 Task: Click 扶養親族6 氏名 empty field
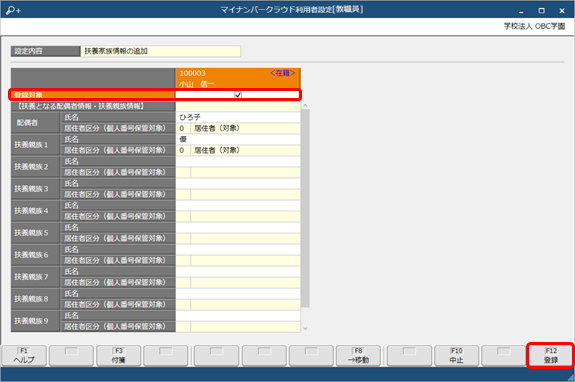point(238,249)
